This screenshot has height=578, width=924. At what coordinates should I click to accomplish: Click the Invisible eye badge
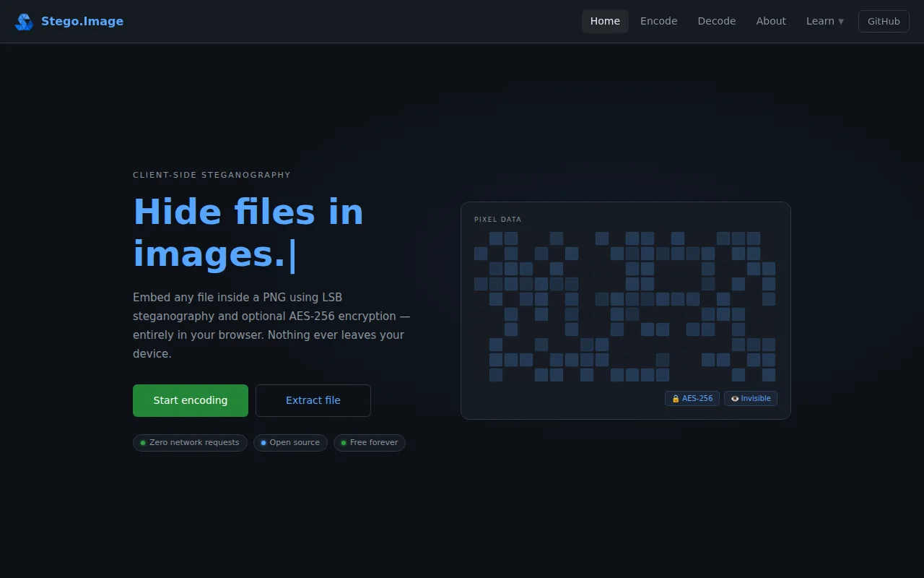click(x=751, y=398)
